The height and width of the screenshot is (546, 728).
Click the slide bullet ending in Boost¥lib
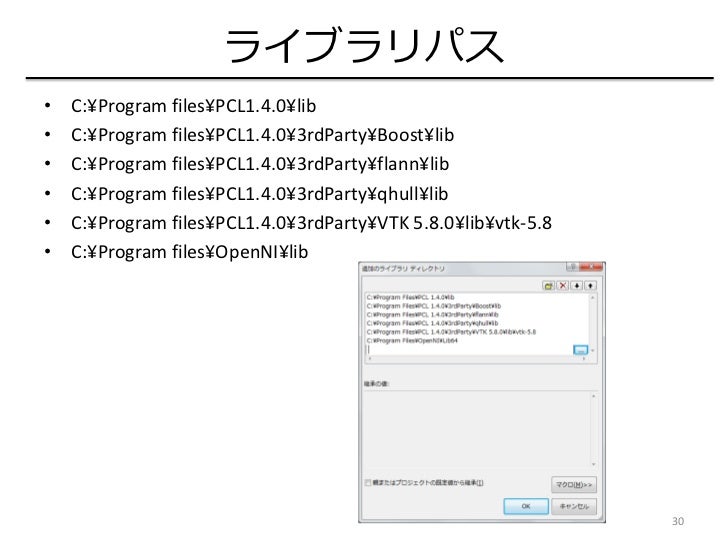(262, 135)
